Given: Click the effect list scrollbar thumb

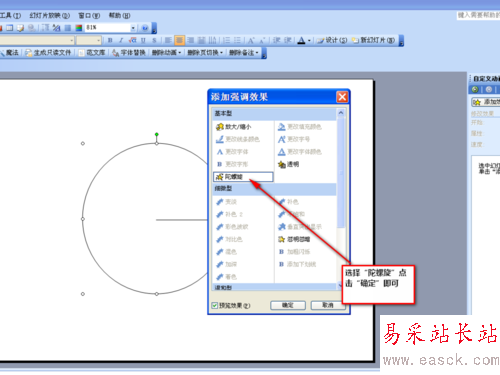Looking at the screenshot, I should [341, 173].
